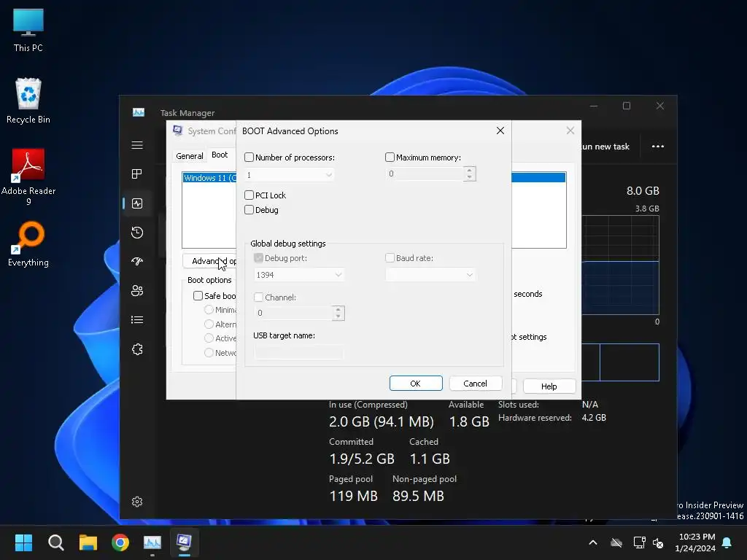Open Task Manager settings gear

click(x=137, y=502)
